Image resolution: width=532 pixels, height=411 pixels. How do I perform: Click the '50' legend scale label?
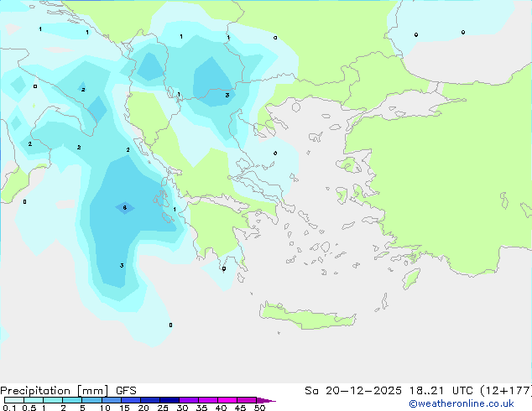259,408
